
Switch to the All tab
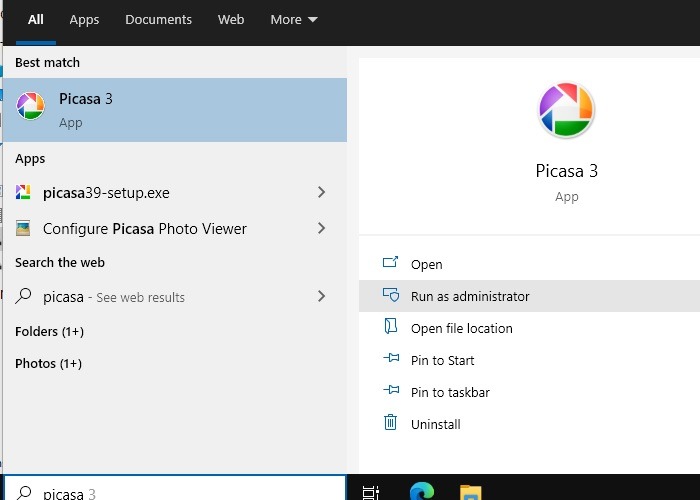(36, 20)
